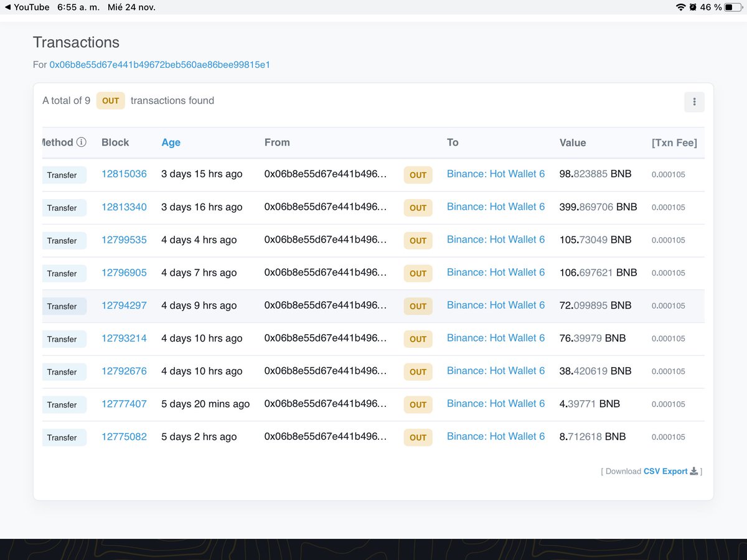Open block 12815036
The image size is (747, 560).
pos(124,174)
